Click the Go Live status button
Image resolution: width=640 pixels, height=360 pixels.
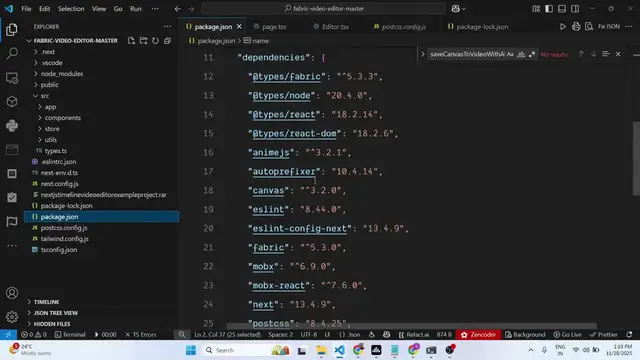click(567, 335)
